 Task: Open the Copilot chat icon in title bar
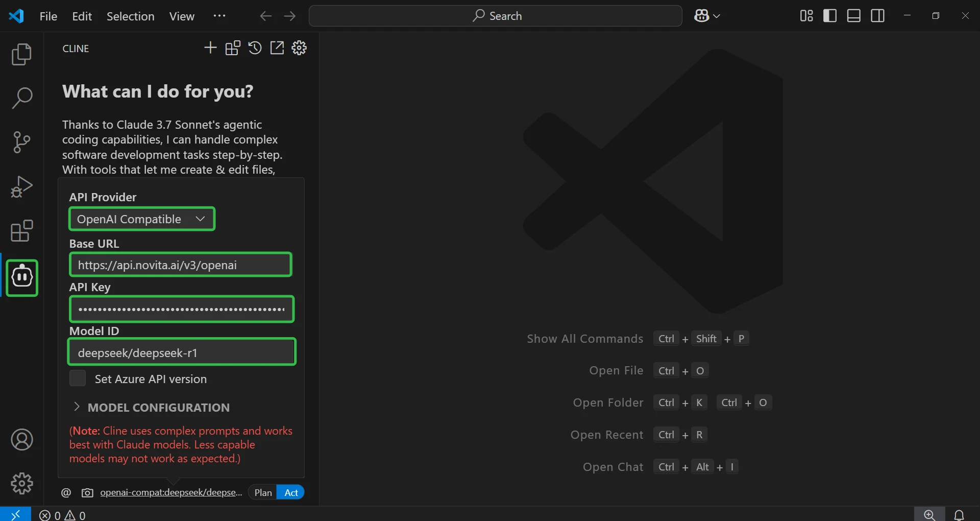(x=701, y=16)
